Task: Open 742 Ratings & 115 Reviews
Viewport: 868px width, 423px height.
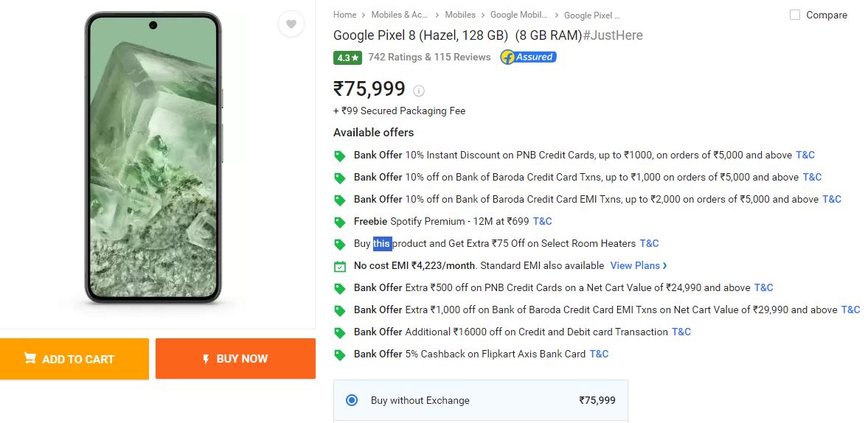Action: (x=429, y=57)
